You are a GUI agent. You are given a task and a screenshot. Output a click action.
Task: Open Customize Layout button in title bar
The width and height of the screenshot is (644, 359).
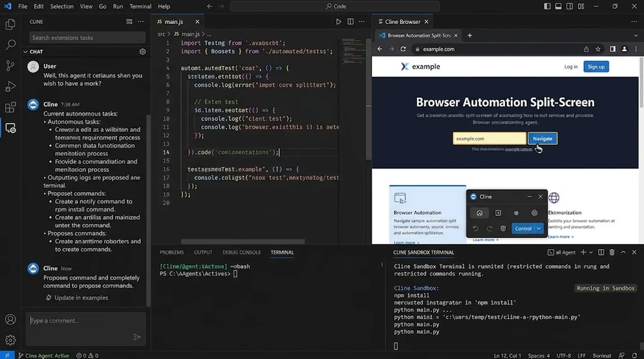point(581,7)
